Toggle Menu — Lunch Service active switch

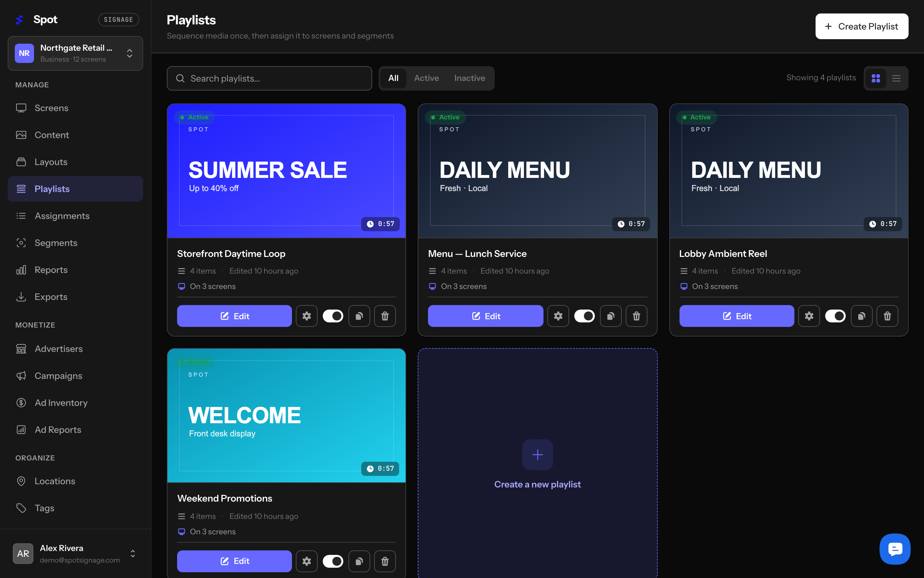[584, 316]
